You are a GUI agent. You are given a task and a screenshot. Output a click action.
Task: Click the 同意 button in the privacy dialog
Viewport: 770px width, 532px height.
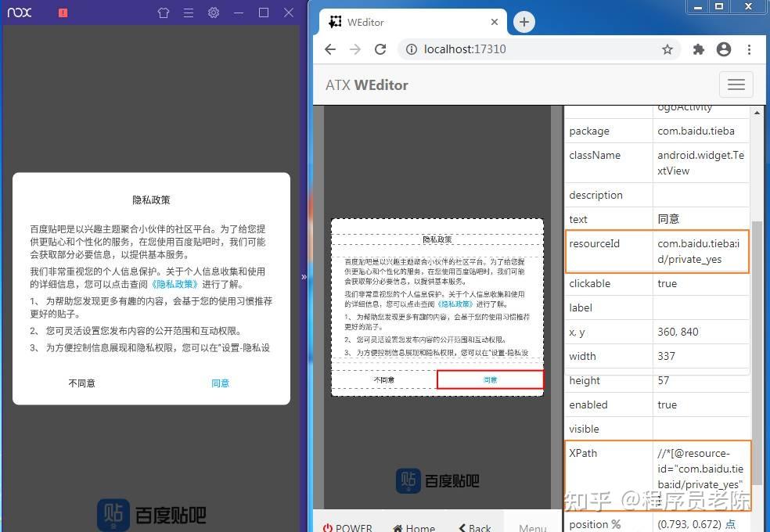(220, 383)
